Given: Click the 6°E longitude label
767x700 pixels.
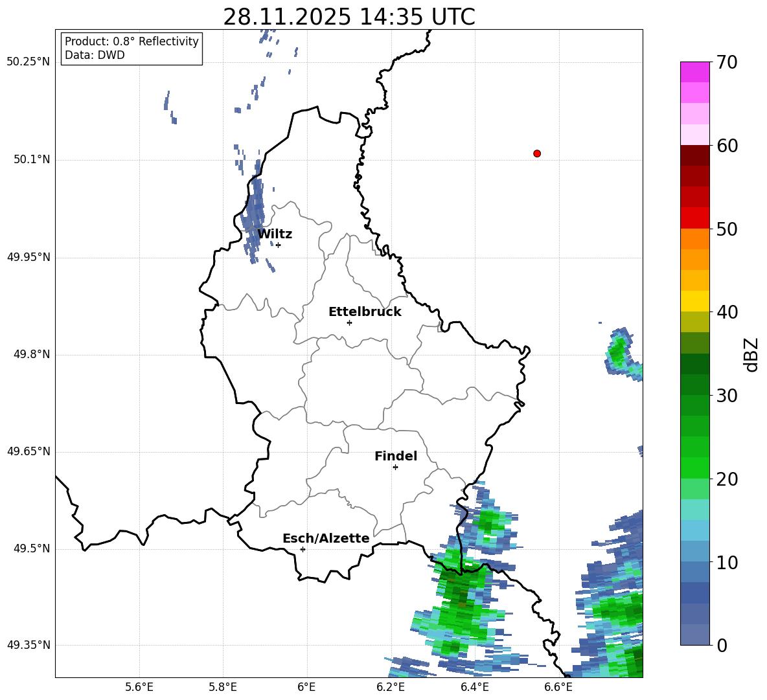Looking at the screenshot, I should coord(306,687).
